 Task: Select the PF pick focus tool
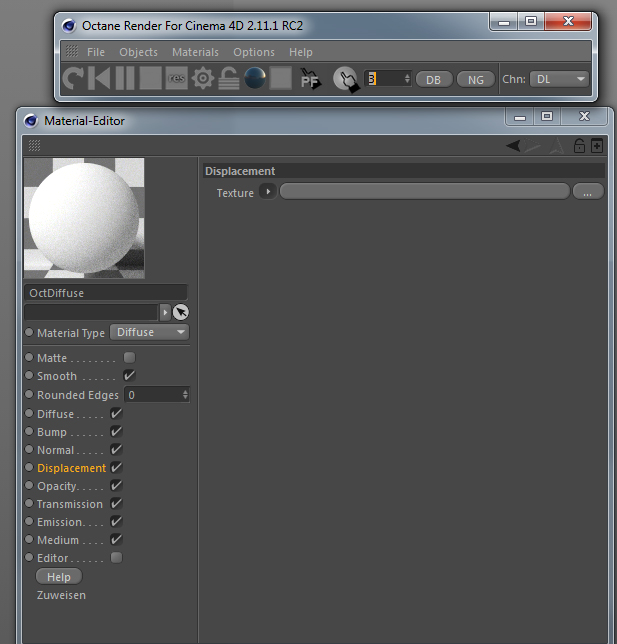point(310,79)
